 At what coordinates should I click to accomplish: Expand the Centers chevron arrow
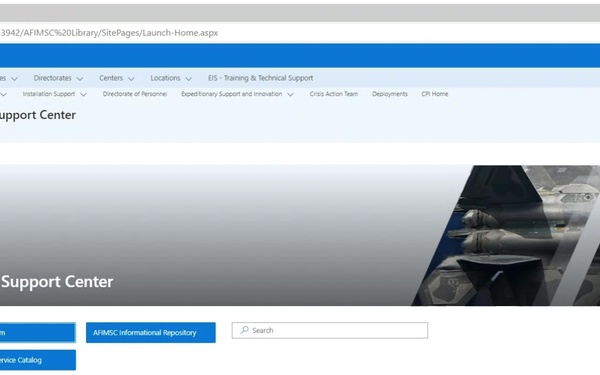click(x=131, y=79)
